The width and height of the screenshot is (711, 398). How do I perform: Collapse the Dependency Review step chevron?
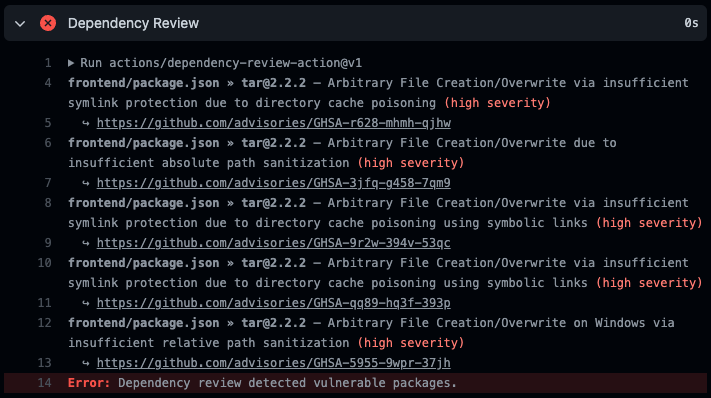(x=20, y=23)
